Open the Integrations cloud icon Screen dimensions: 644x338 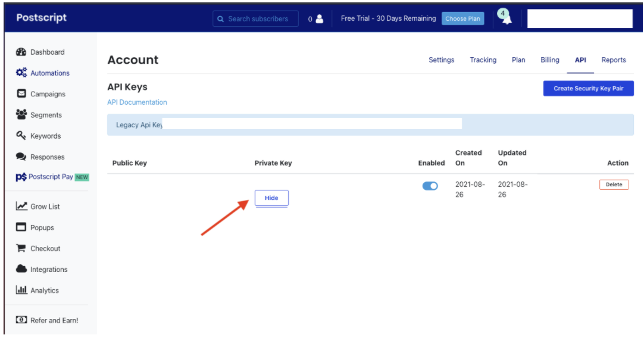21,269
